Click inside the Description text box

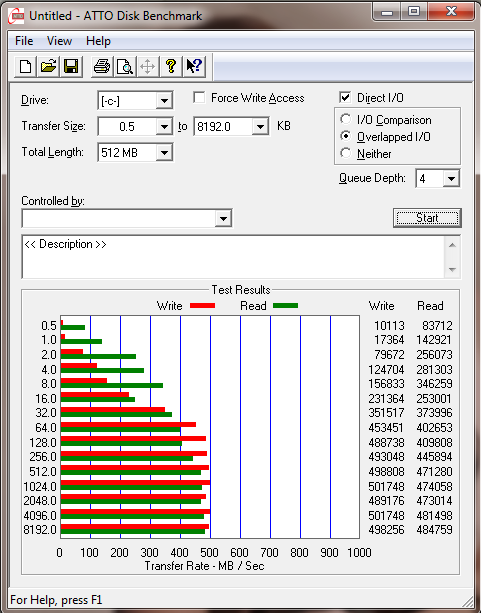(233, 257)
